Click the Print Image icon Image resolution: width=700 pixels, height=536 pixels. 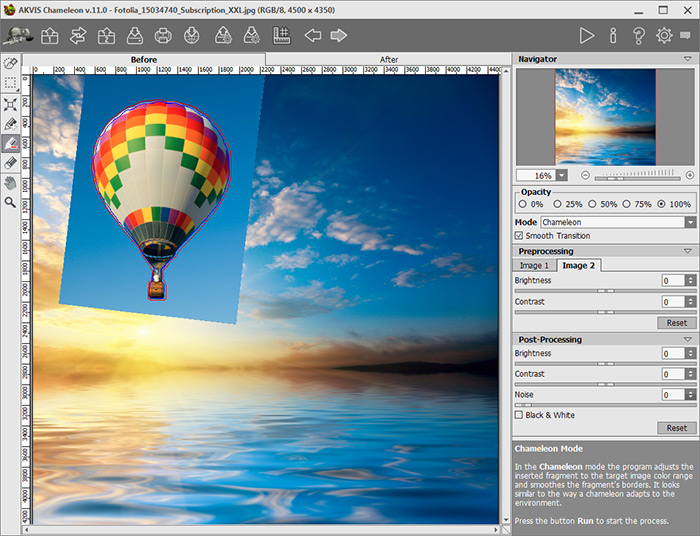tap(163, 35)
